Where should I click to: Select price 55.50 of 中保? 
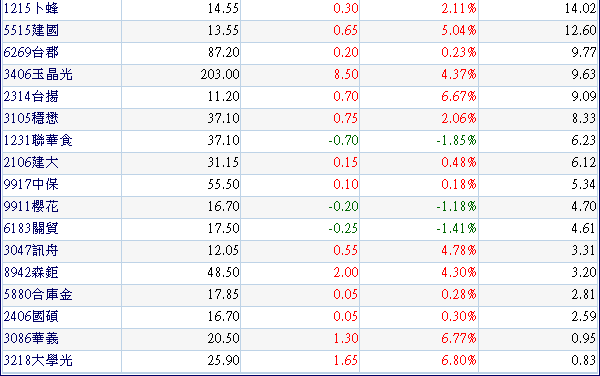point(224,184)
